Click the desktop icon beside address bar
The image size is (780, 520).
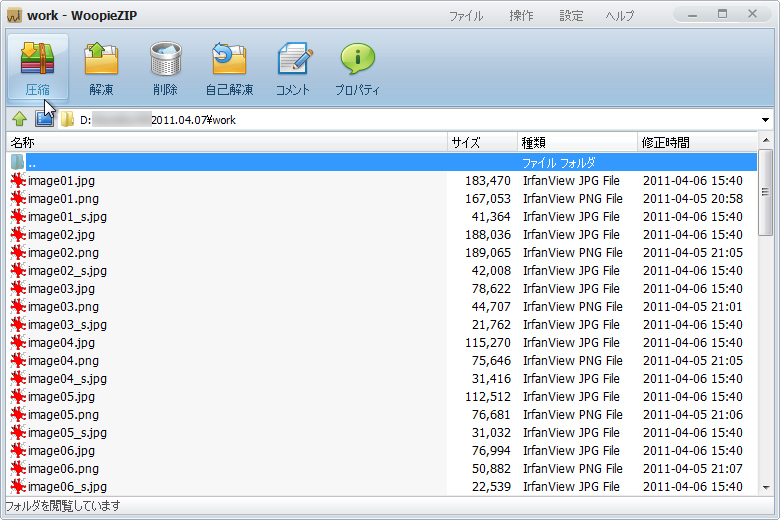coord(45,119)
